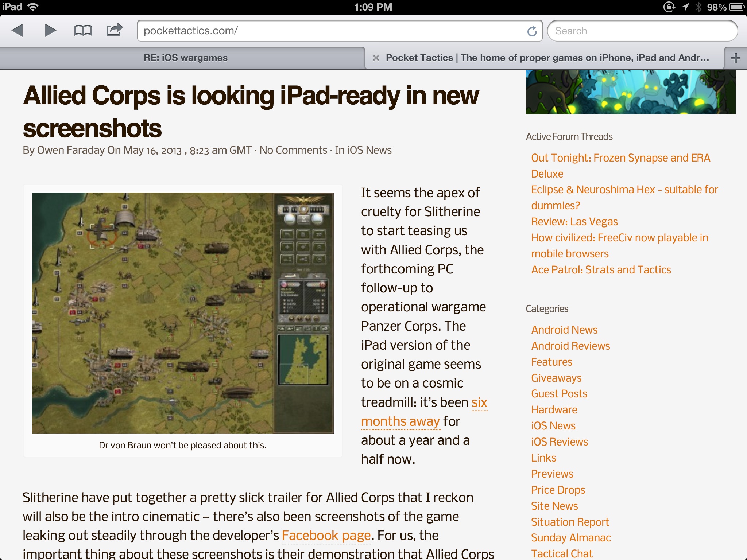This screenshot has height=560, width=747.
Task: Tap the Safari forward arrow
Action: 50,30
